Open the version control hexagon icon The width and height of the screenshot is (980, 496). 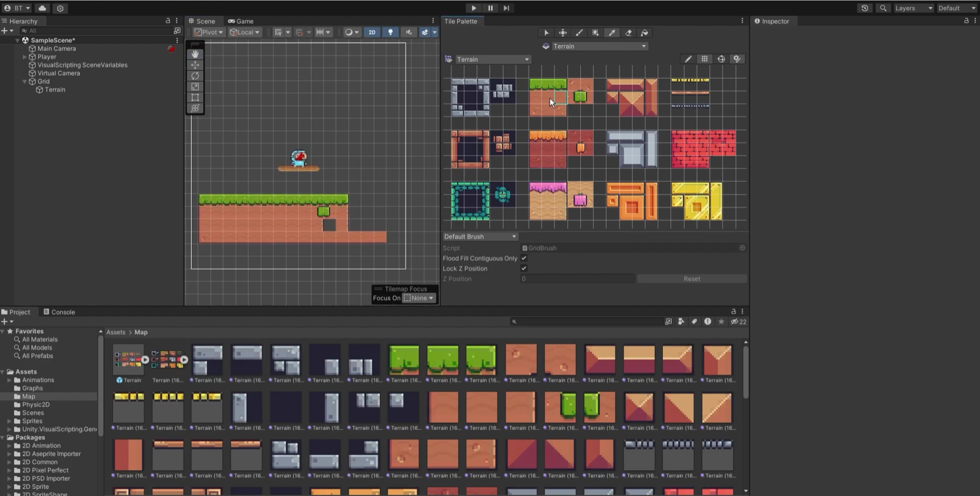tap(60, 8)
